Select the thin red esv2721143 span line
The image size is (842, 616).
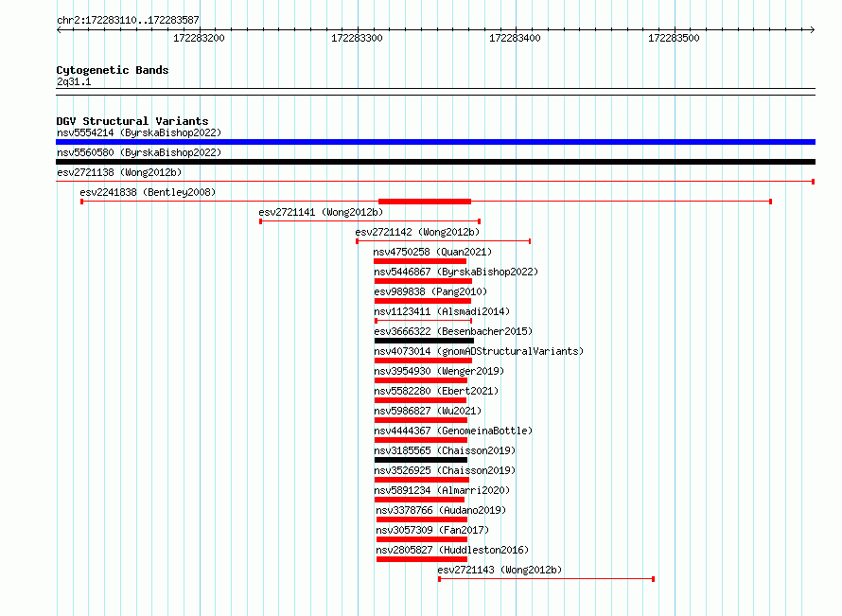[x=546, y=579]
